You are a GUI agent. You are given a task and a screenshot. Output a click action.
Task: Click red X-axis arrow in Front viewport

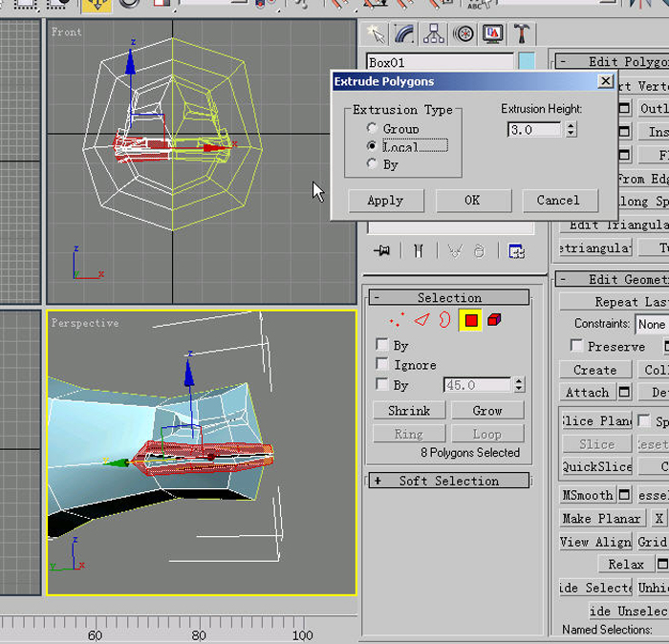tap(215, 148)
